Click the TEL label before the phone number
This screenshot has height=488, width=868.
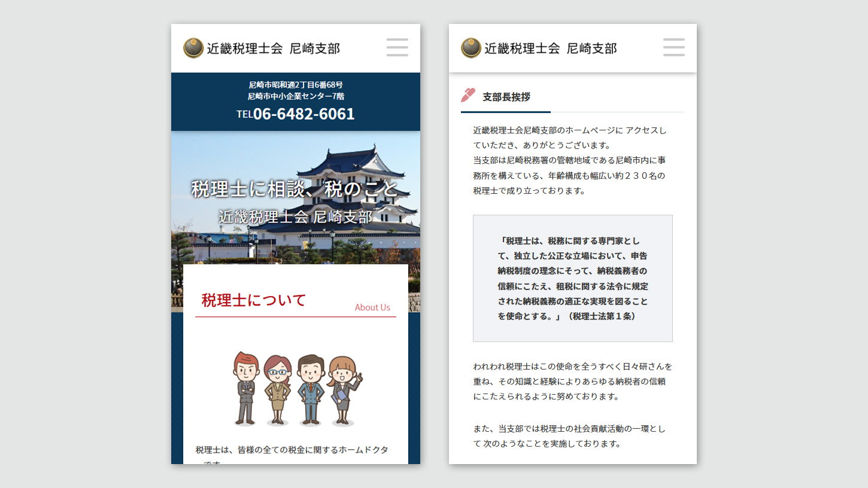tap(244, 114)
